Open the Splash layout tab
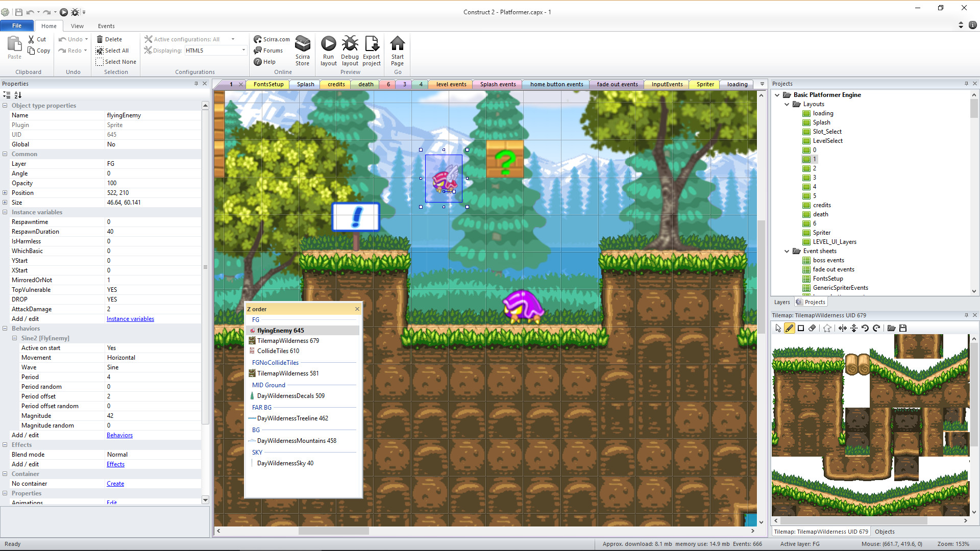This screenshot has width=980, height=551. pos(305,84)
